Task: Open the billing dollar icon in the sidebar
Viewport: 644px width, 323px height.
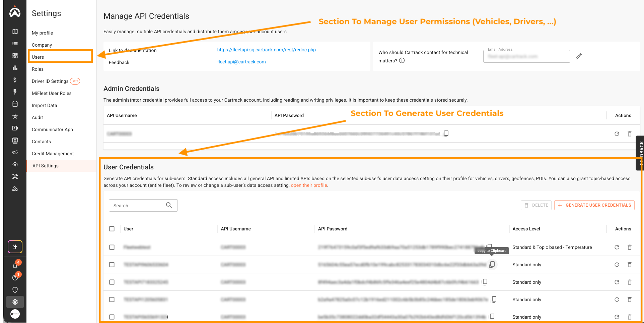Action: (x=15, y=80)
